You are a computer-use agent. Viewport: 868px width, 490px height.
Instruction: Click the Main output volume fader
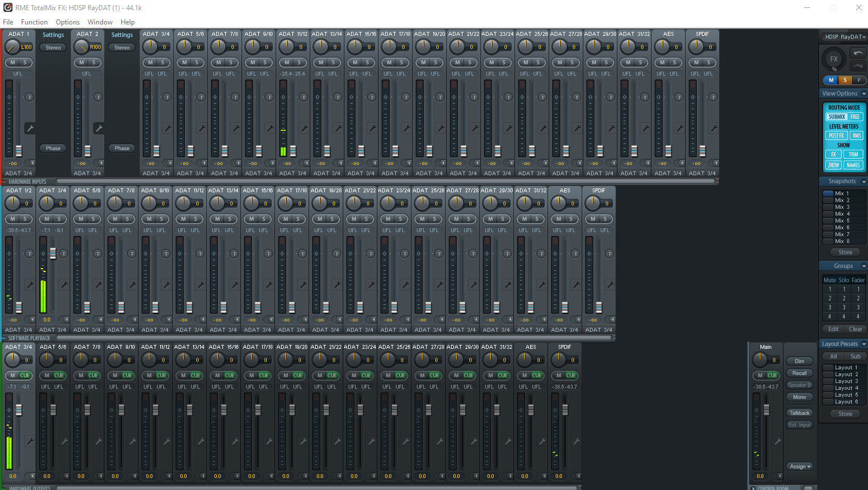pos(766,409)
